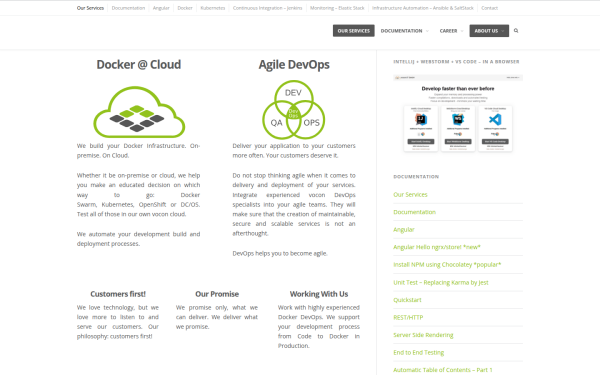Open sidebar link Angular
Screen dimensions: 600x375
(404, 230)
